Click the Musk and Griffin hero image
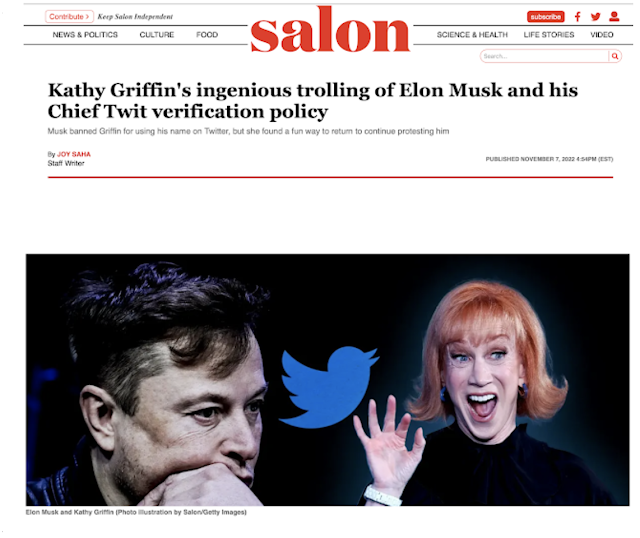Viewport: 640px width, 538px height. coord(327,380)
